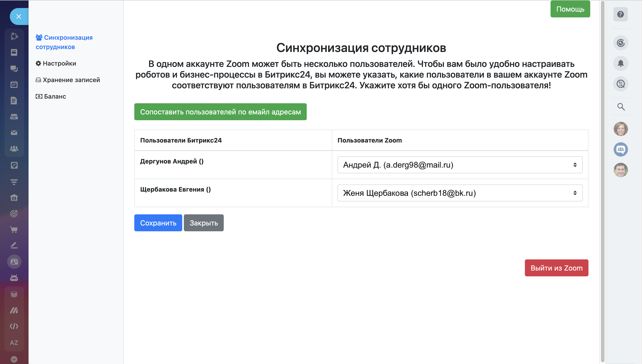Expand Zoom user dropdown for Щербакова Евгения
Screen dimensions: 642x364
(460, 193)
